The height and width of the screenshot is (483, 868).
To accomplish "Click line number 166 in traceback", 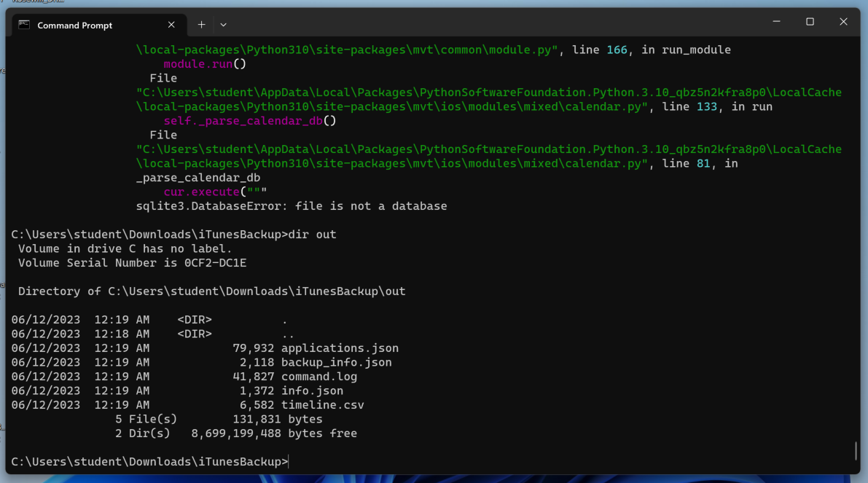I will tap(617, 50).
